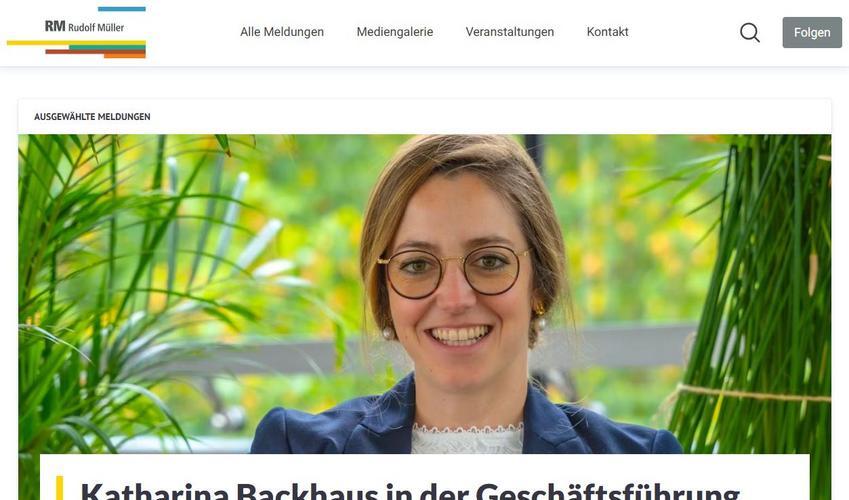The image size is (849, 500).
Task: Click the blue bar atop the logo
Action: click(x=122, y=9)
